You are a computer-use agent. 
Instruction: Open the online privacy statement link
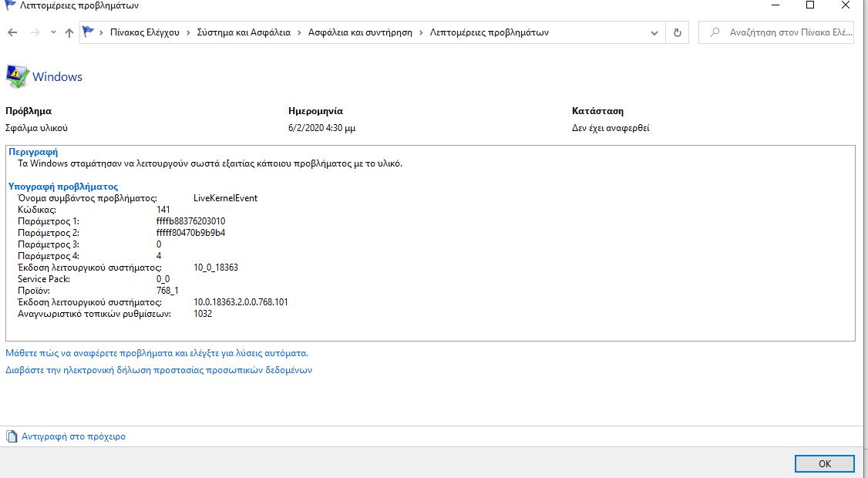(158, 370)
